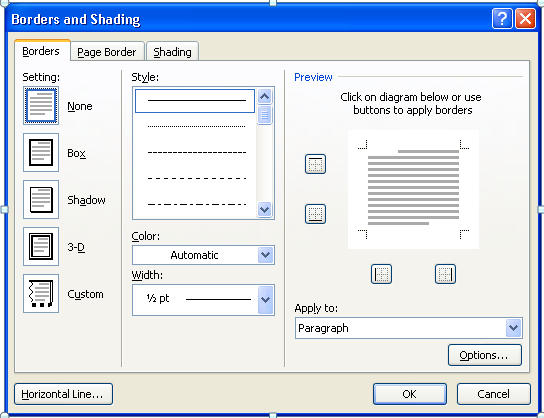This screenshot has width=544, height=418.
Task: Select the 3-D border setting icon
Action: click(x=41, y=246)
